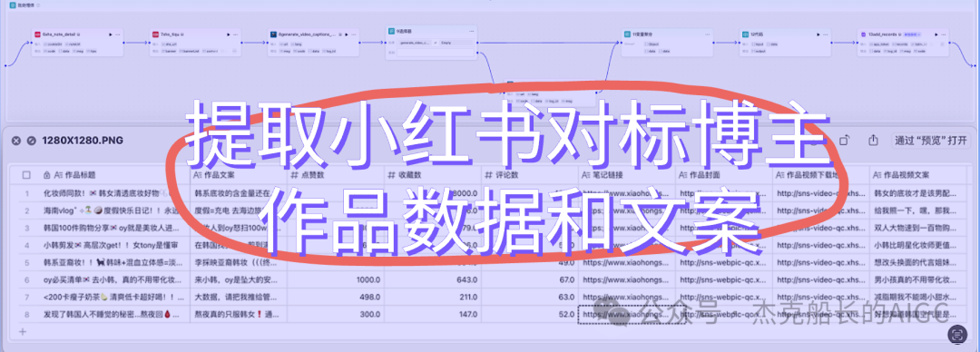Click the 9选择器 node's icon

390,30
